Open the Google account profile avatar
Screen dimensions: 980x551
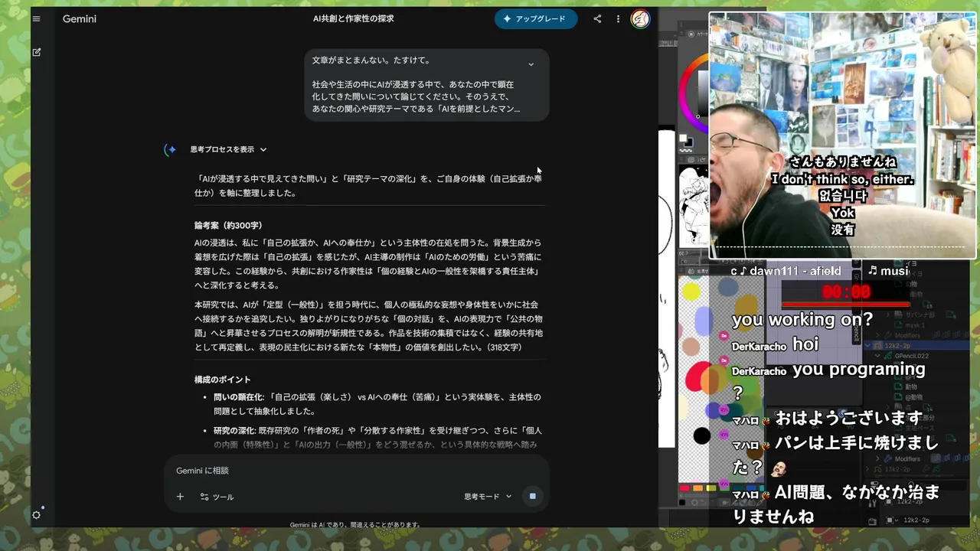(640, 19)
